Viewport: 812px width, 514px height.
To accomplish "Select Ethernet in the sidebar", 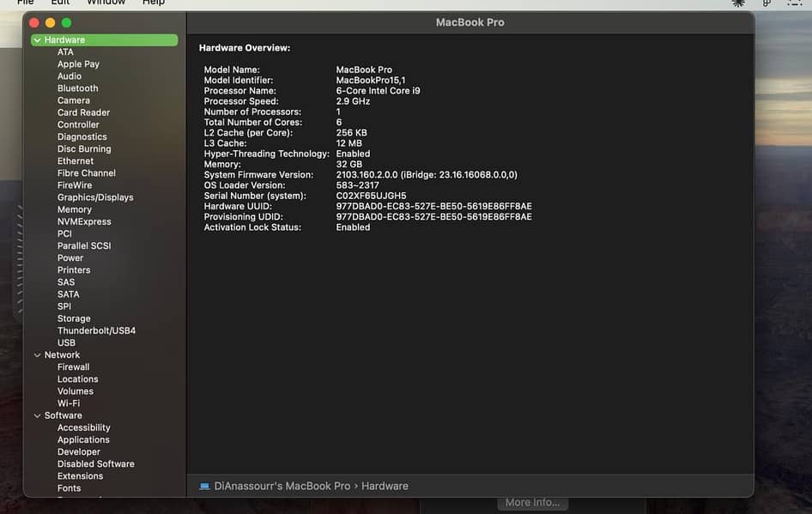I will (x=76, y=161).
